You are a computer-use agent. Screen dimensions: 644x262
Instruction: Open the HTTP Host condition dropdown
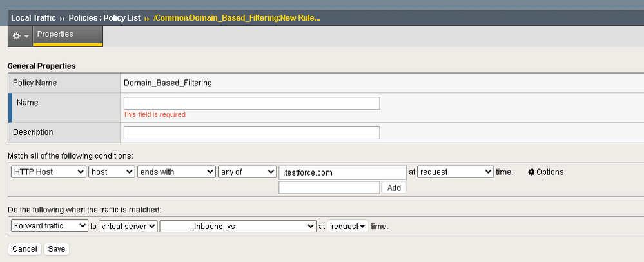[x=49, y=172]
